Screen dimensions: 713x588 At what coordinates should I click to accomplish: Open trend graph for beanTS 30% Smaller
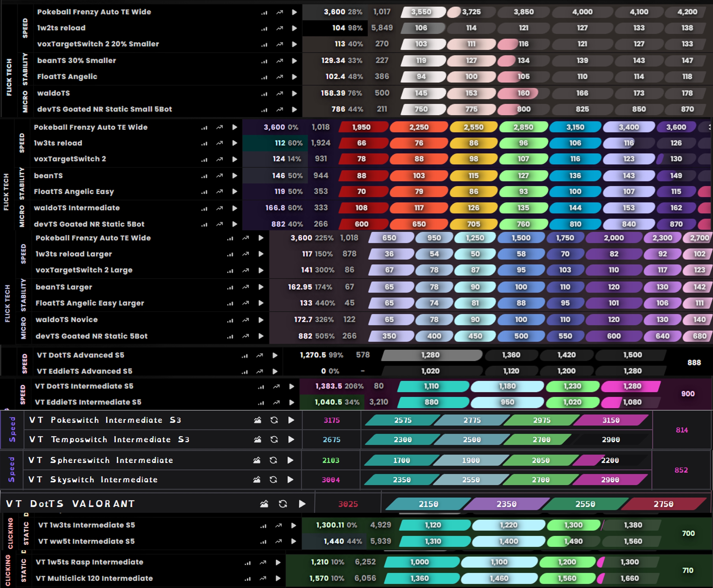click(x=280, y=61)
